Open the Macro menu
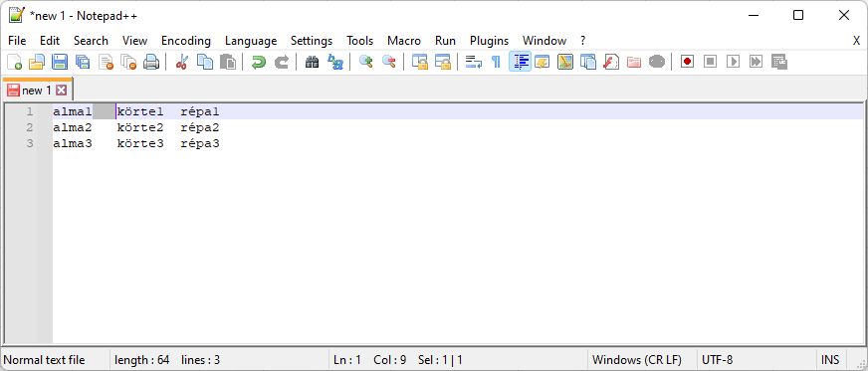This screenshot has height=371, width=868. pos(404,41)
